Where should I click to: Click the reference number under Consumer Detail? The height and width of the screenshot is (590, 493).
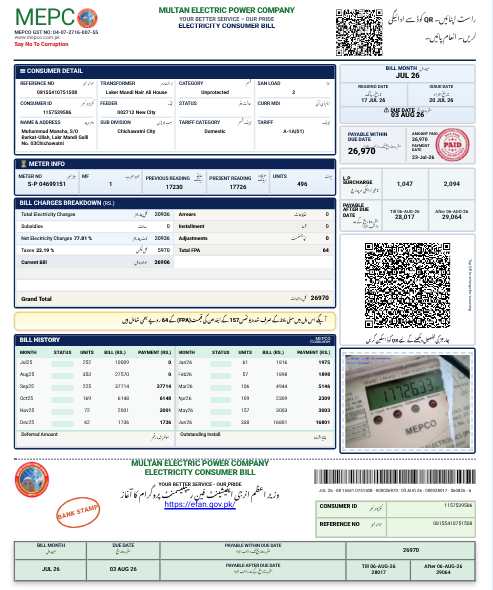57,92
